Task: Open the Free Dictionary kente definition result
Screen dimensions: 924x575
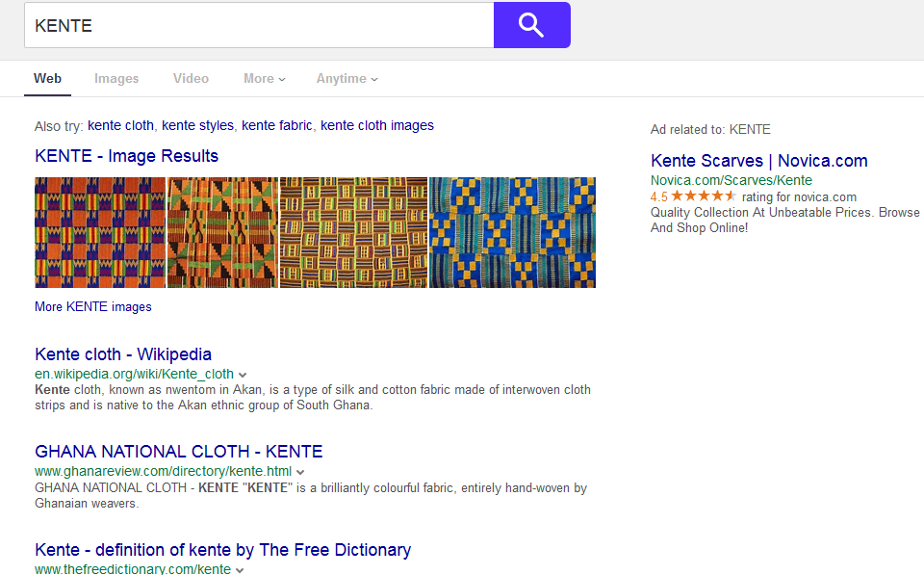Action: [222, 550]
